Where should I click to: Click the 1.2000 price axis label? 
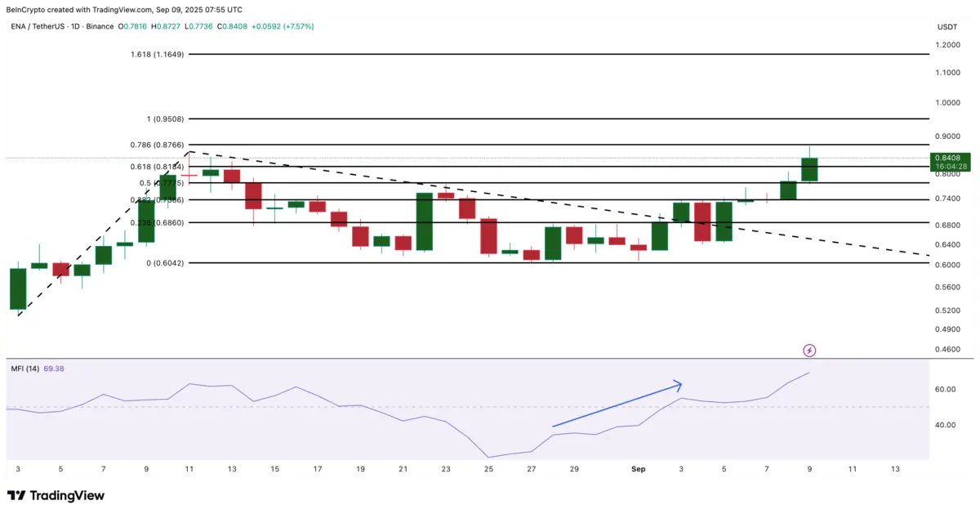(x=948, y=45)
